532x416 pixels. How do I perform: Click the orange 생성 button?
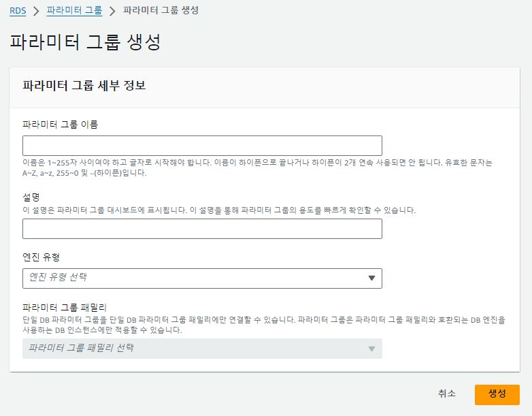[x=497, y=395]
